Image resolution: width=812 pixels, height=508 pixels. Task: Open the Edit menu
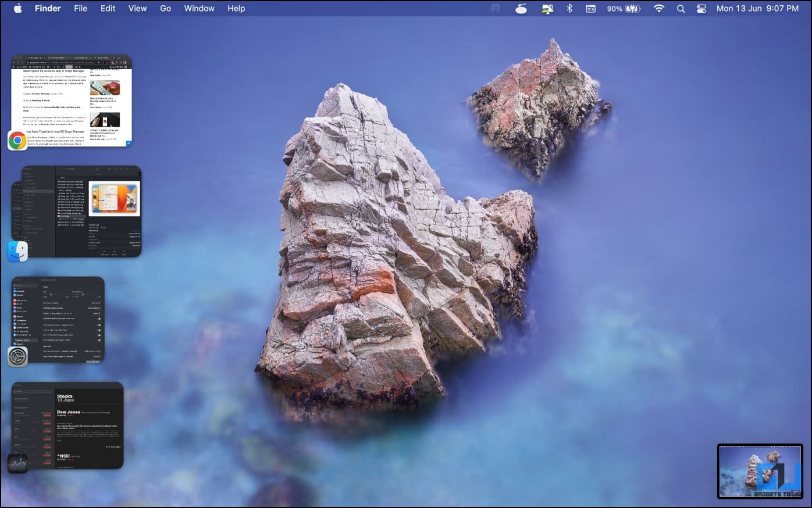point(108,8)
